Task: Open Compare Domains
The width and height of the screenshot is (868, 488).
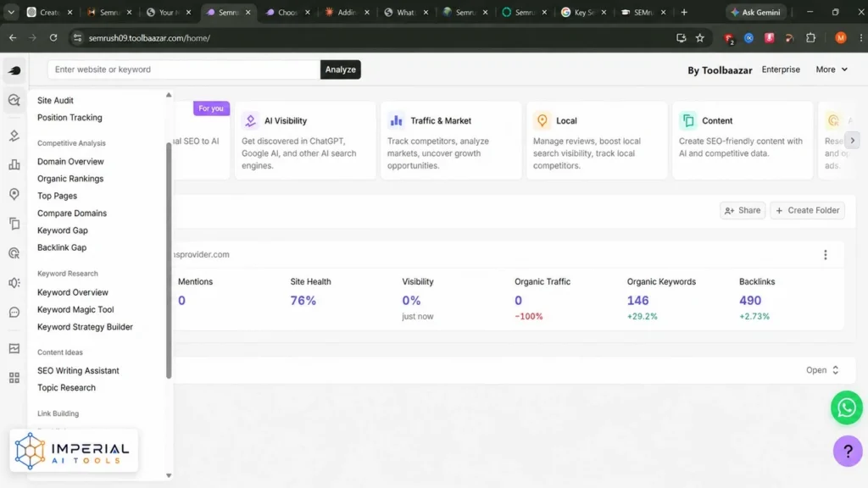Action: point(72,213)
